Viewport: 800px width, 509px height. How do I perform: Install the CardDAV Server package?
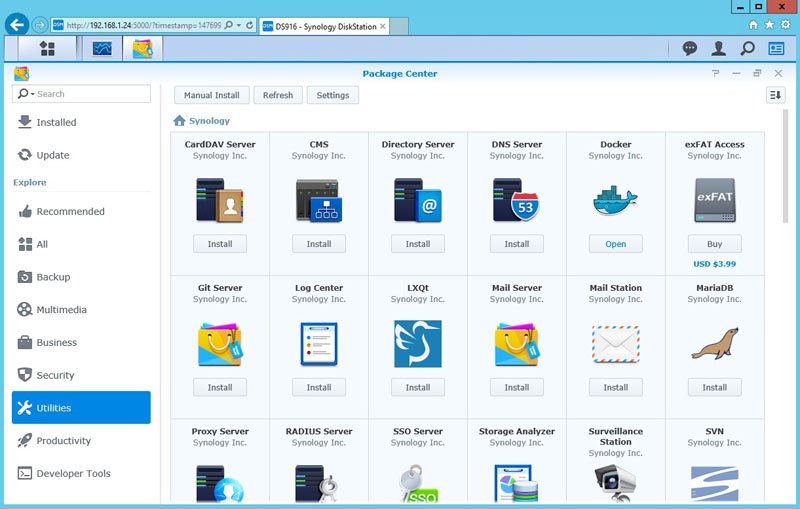(220, 244)
